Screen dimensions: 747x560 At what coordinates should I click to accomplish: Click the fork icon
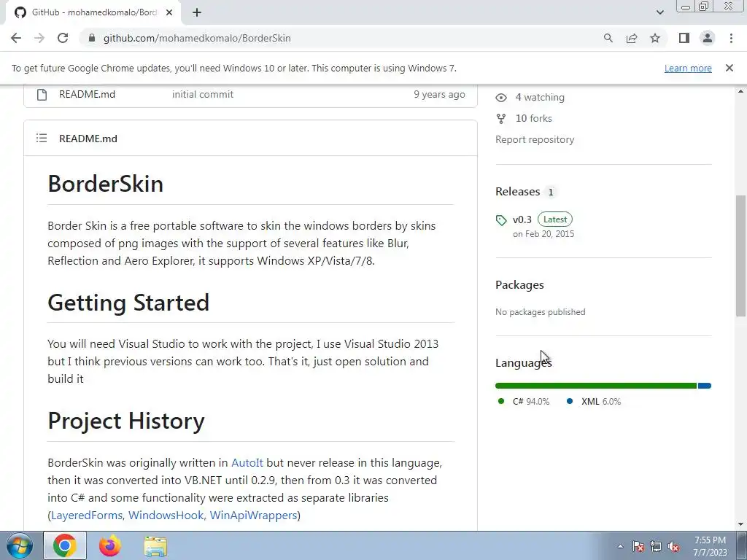500,119
